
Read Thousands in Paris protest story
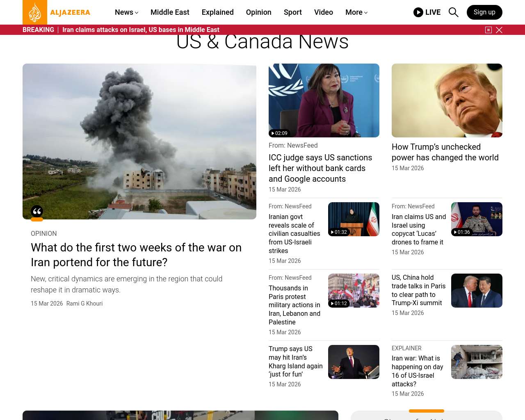294,305
